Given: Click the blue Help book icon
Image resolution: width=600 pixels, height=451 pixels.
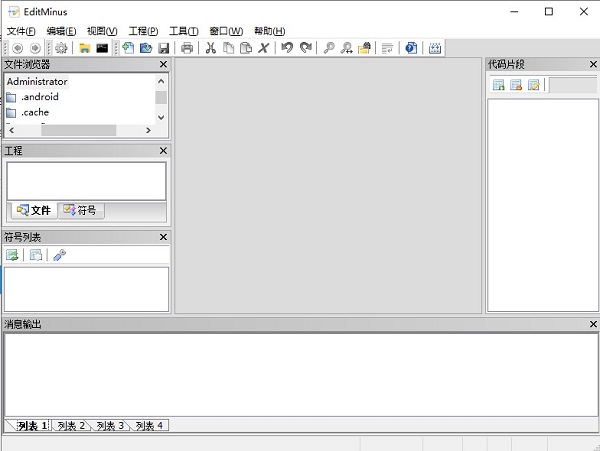Looking at the screenshot, I should 411,48.
